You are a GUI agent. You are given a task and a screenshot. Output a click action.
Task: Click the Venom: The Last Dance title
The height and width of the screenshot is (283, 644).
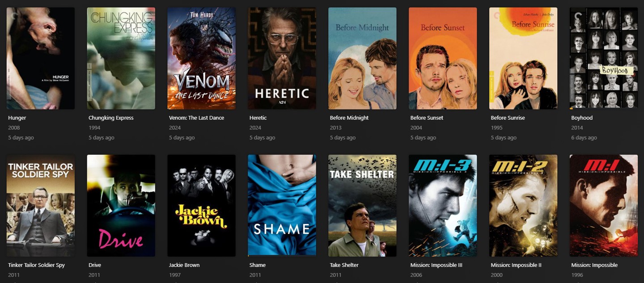click(x=196, y=118)
